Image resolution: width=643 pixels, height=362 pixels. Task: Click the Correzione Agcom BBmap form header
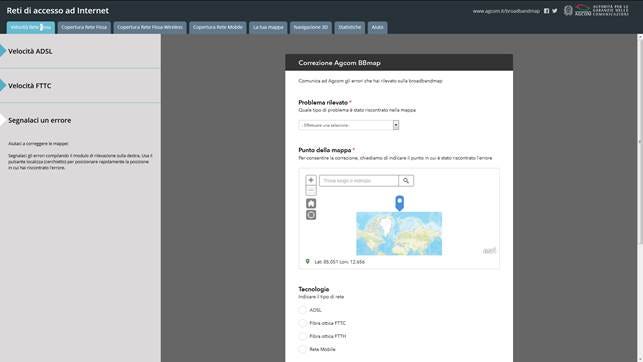[399, 63]
